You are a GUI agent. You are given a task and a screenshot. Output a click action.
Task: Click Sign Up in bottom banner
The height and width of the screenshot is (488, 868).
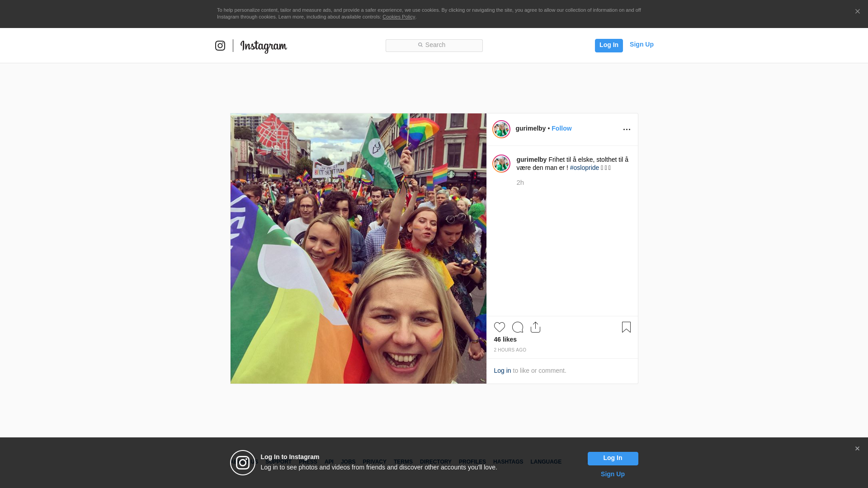(x=613, y=474)
